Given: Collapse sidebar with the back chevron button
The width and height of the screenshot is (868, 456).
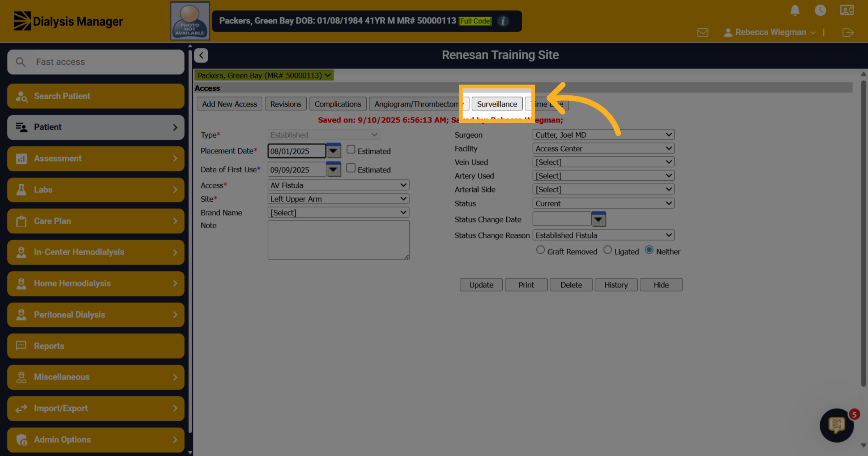Looking at the screenshot, I should tap(201, 55).
